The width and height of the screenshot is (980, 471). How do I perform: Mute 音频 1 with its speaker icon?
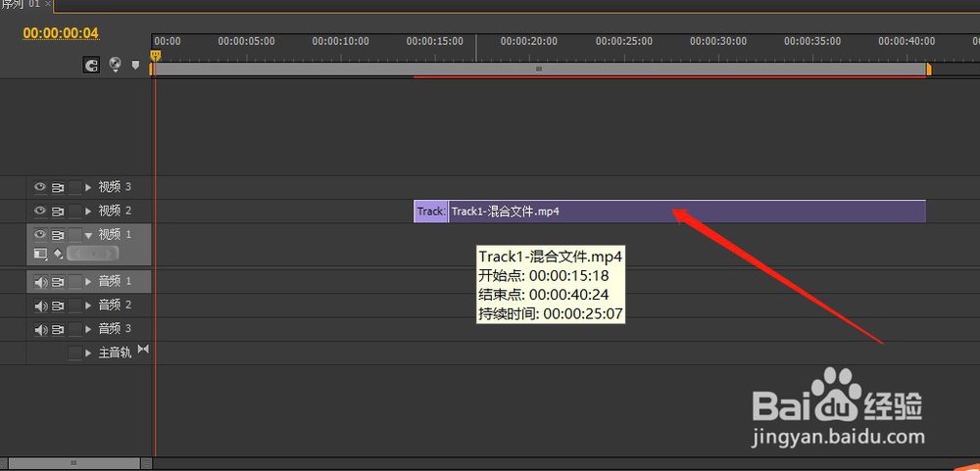coord(40,282)
